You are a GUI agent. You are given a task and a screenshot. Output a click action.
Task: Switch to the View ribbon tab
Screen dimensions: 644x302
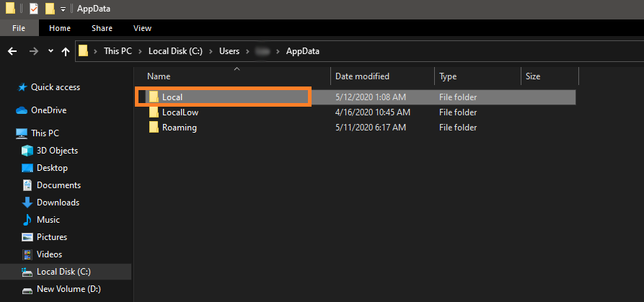(143, 28)
